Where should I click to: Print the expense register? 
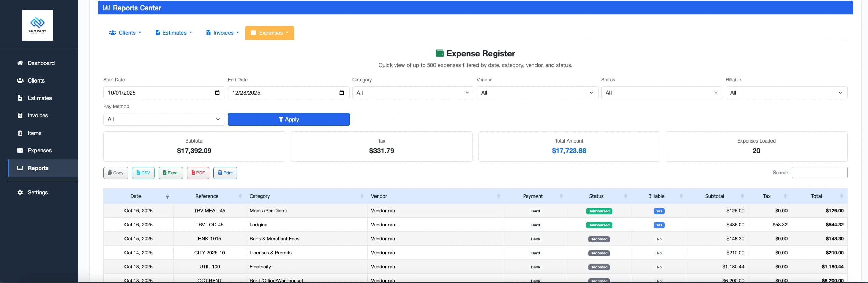tap(225, 173)
